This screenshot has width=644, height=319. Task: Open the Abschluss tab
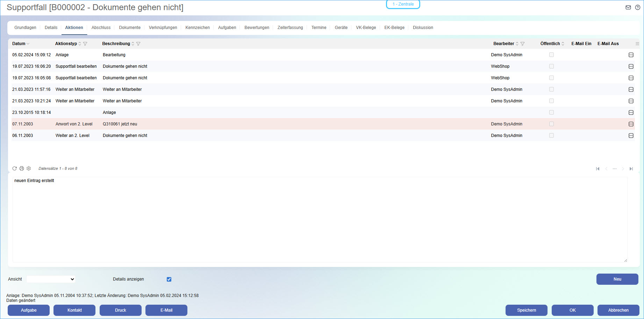tap(101, 28)
